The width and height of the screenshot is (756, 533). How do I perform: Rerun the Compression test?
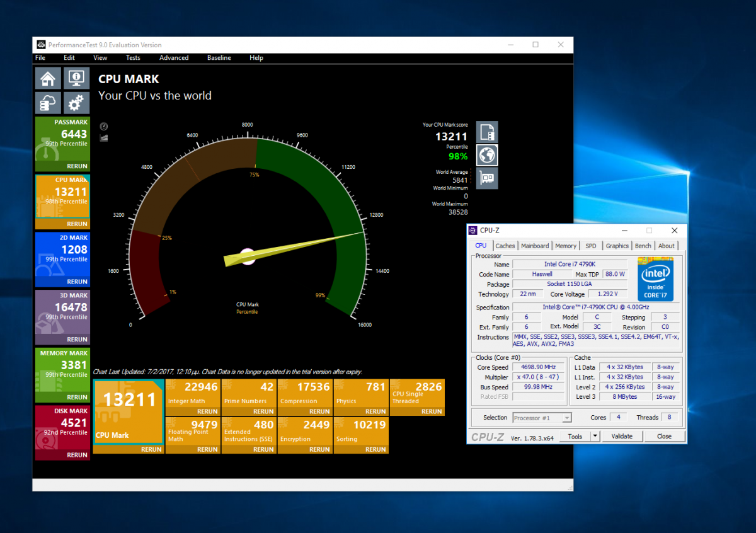tap(319, 411)
